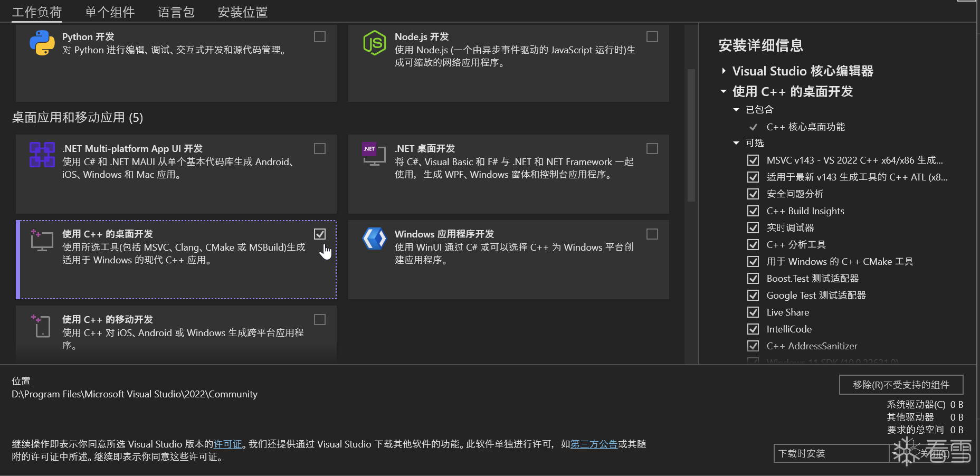Open the 许可证 link
This screenshot has height=476, width=980.
[227, 444]
